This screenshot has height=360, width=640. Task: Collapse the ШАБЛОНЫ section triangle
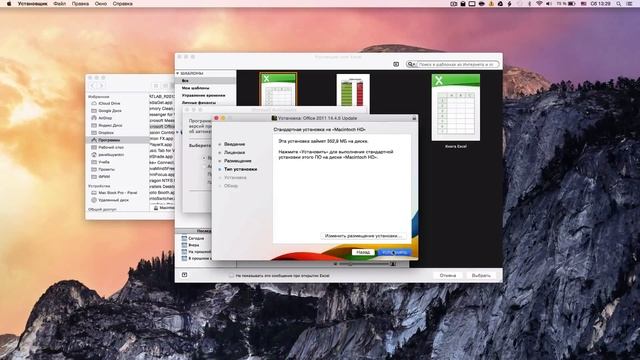point(178,73)
